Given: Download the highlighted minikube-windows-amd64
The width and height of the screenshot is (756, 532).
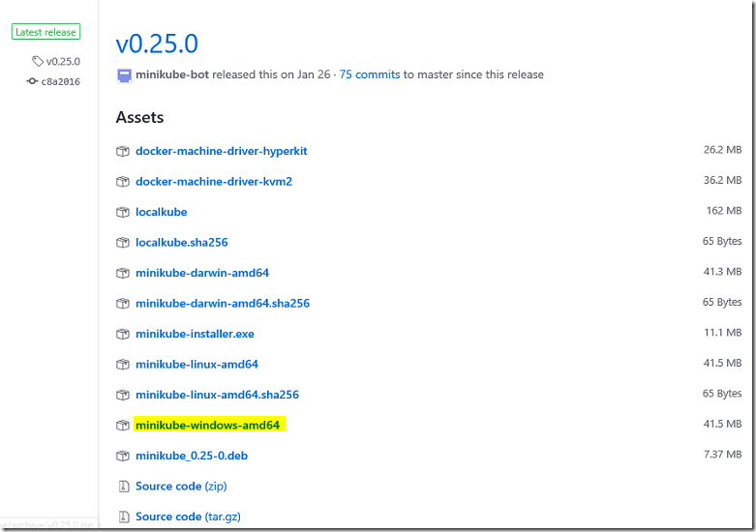Looking at the screenshot, I should click(207, 426).
